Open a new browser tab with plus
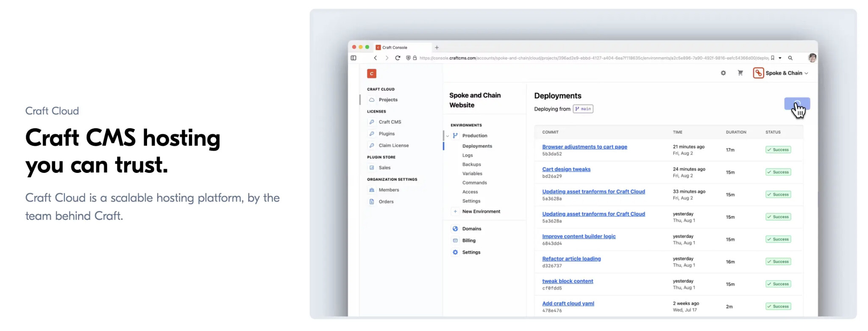 (437, 47)
